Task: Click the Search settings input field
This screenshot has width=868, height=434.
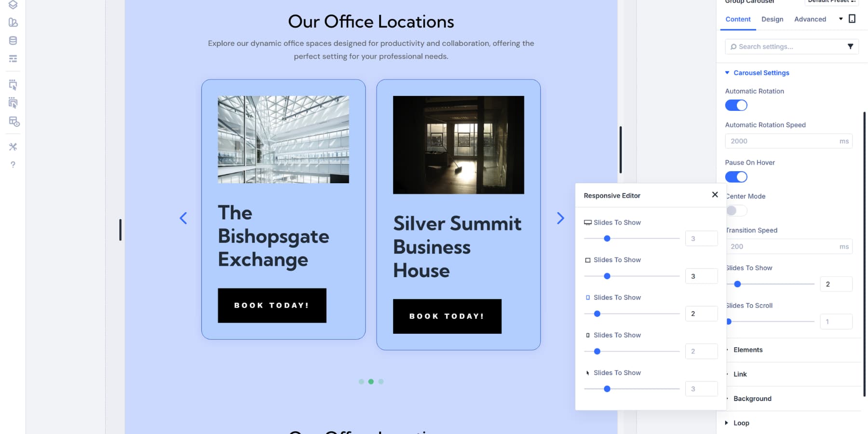Action: pos(781,46)
